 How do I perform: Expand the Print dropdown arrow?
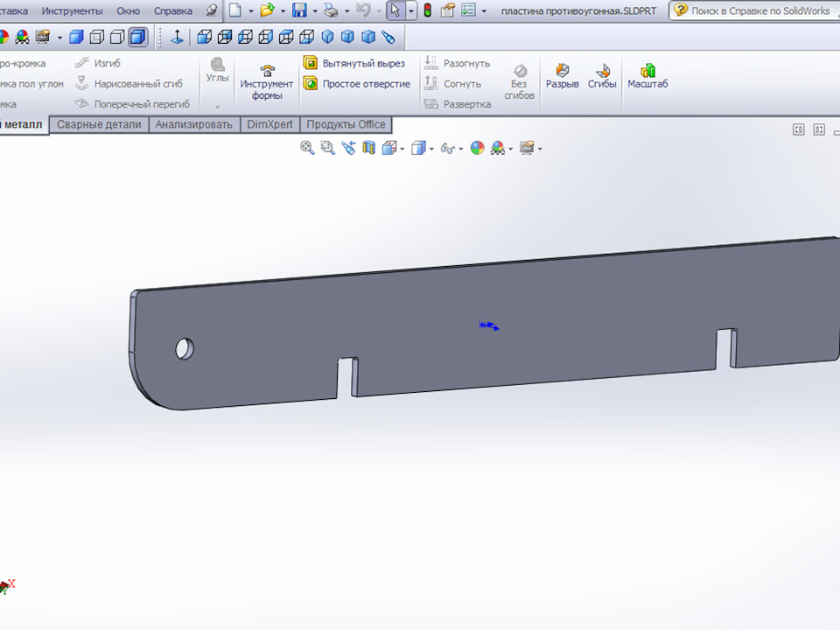click(x=346, y=10)
